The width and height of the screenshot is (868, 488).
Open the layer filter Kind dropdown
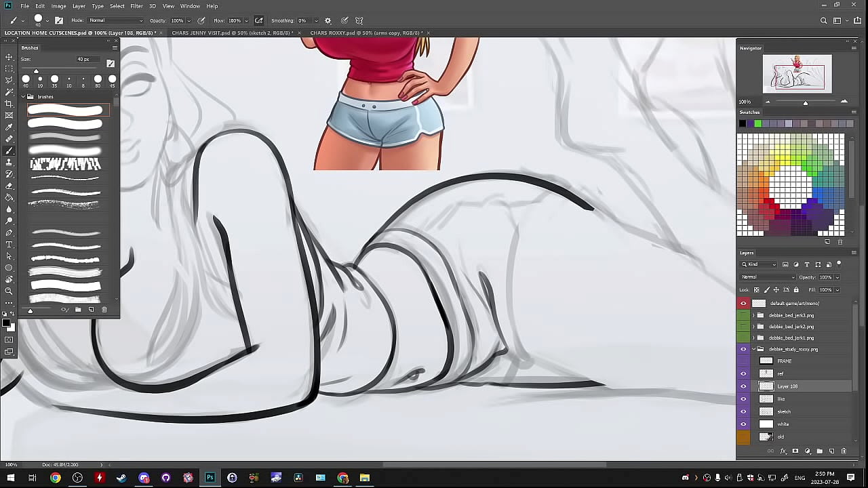(x=759, y=264)
